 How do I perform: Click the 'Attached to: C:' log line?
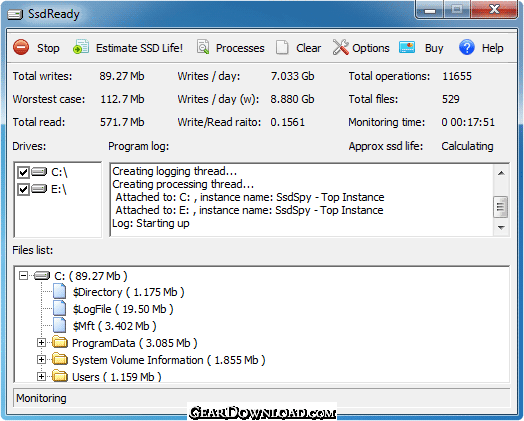click(250, 197)
